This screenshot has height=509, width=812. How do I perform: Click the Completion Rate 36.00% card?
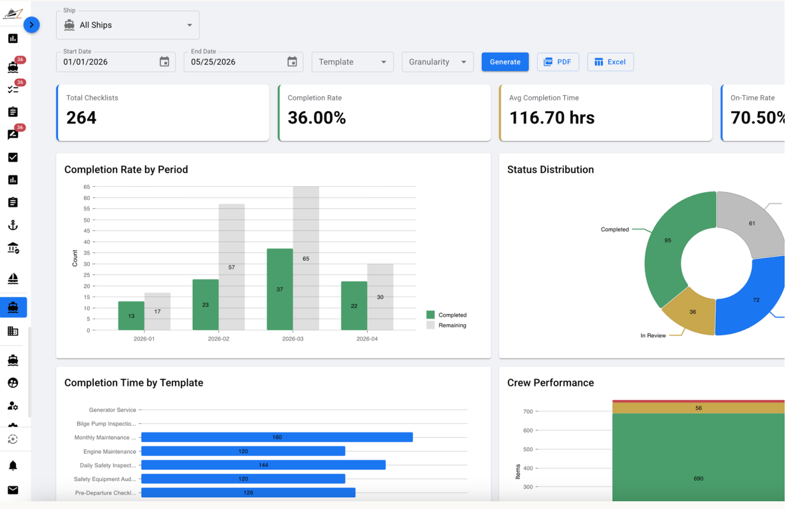tap(384, 113)
